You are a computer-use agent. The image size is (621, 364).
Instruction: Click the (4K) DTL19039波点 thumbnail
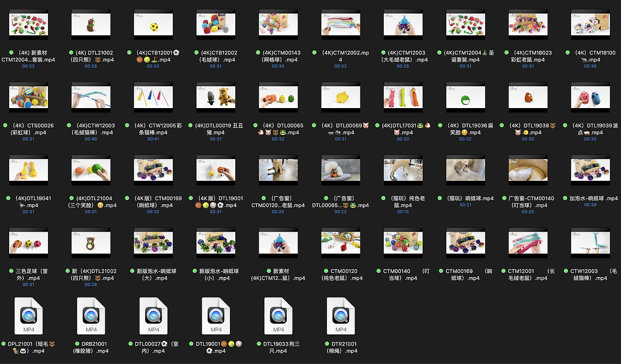click(x=590, y=96)
